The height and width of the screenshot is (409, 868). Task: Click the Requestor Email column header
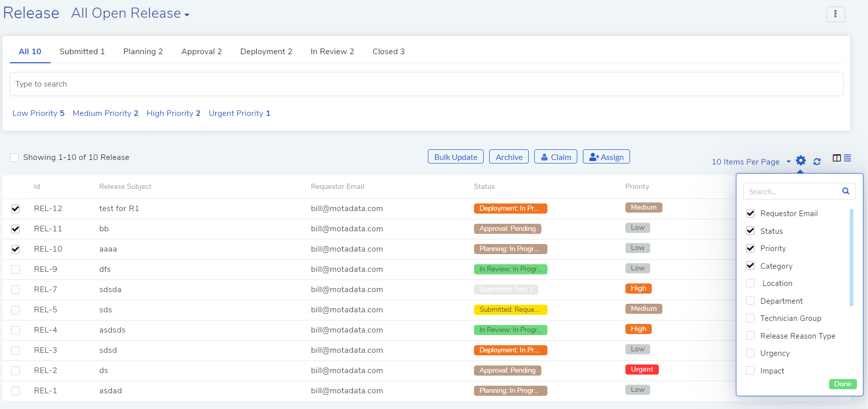337,186
